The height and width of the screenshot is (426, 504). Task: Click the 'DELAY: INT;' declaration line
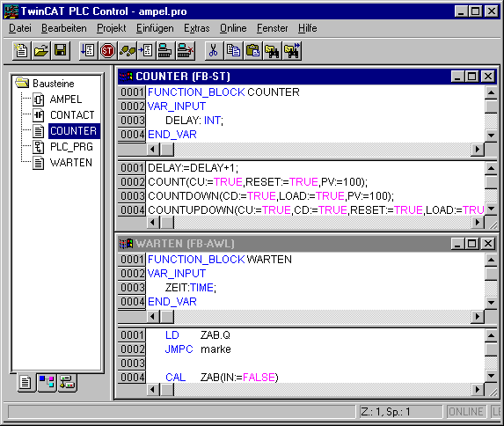[x=194, y=121]
